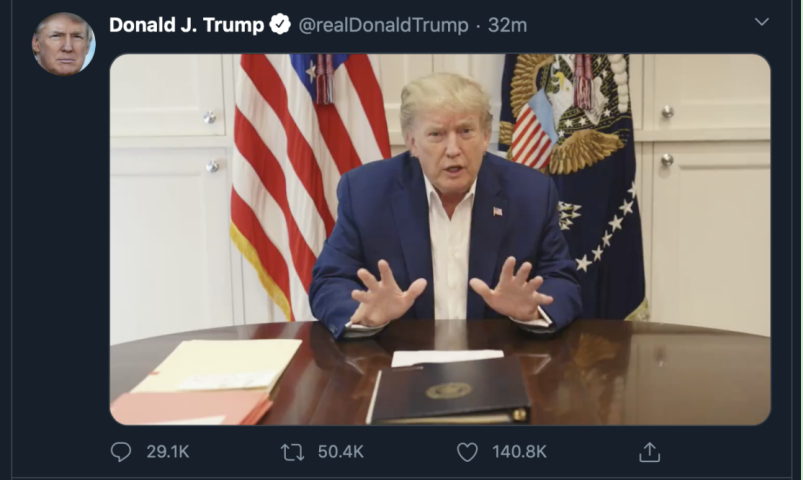Like the tweet with the heart icon
This screenshot has width=803, height=480.
point(467,452)
